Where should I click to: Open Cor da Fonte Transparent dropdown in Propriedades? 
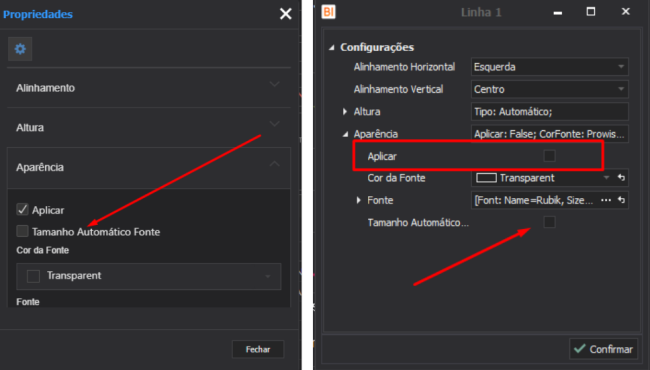pos(149,276)
